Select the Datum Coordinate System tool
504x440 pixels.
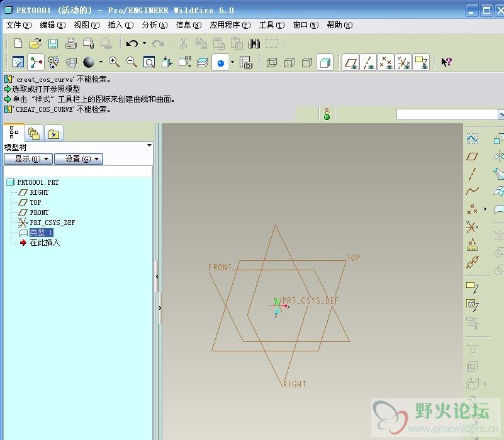click(x=472, y=227)
